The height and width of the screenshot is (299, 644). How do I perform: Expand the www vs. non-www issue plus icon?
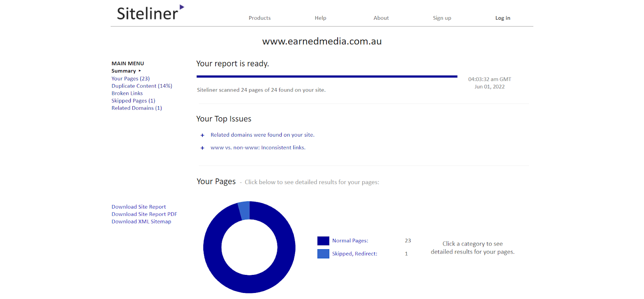[x=202, y=148]
